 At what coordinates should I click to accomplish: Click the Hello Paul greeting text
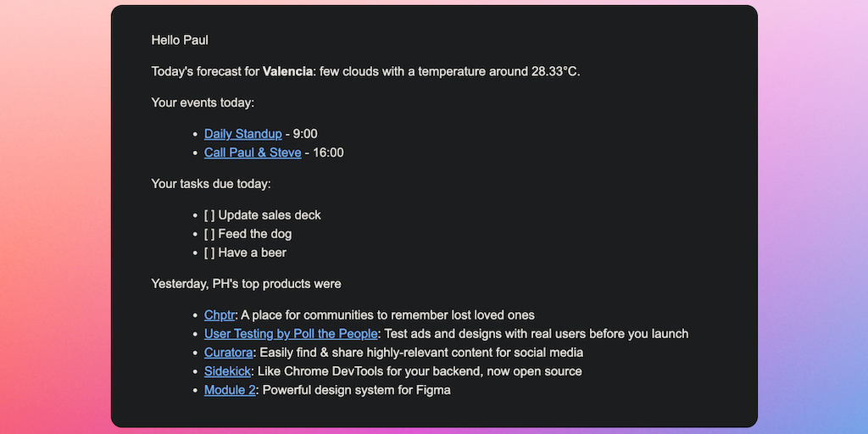coord(180,40)
